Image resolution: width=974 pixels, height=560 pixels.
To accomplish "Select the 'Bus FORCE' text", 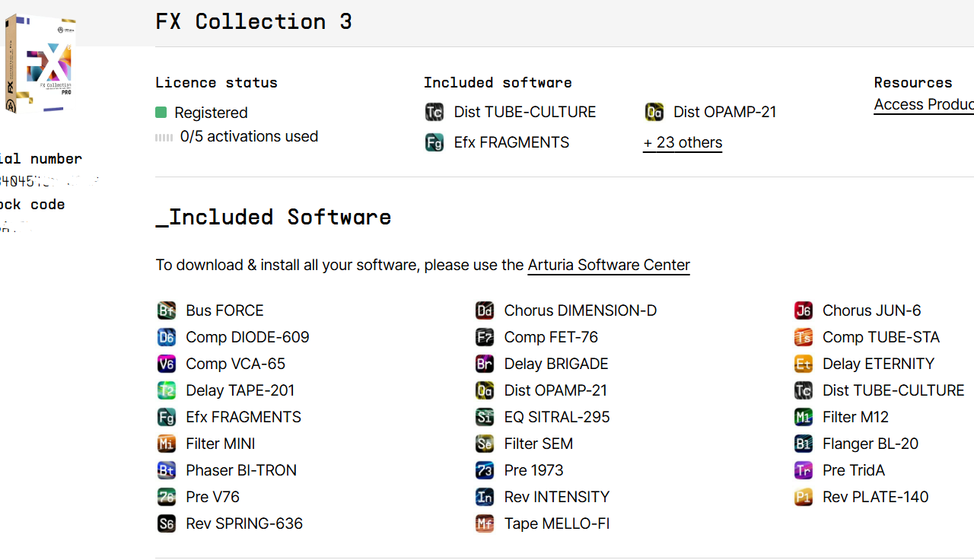I will [224, 310].
